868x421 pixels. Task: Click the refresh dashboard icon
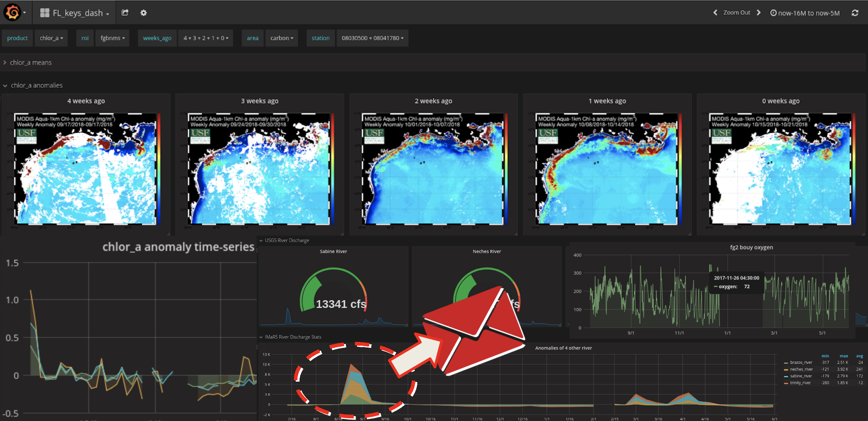point(855,13)
